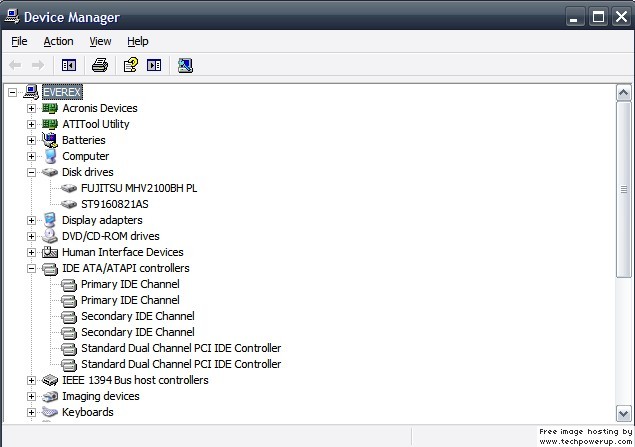Image resolution: width=635 pixels, height=447 pixels.
Task: Expand the Human Interface Devices node
Action: click(31, 252)
